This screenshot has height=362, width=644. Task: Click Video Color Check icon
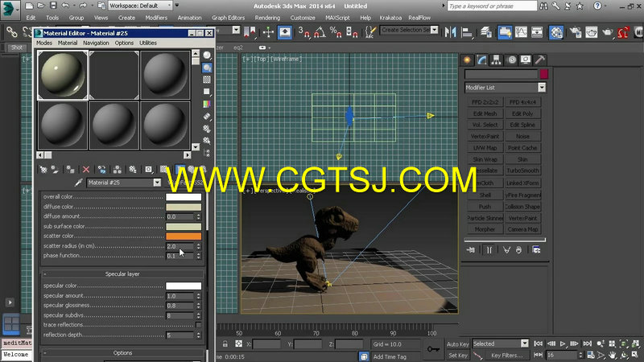[207, 105]
